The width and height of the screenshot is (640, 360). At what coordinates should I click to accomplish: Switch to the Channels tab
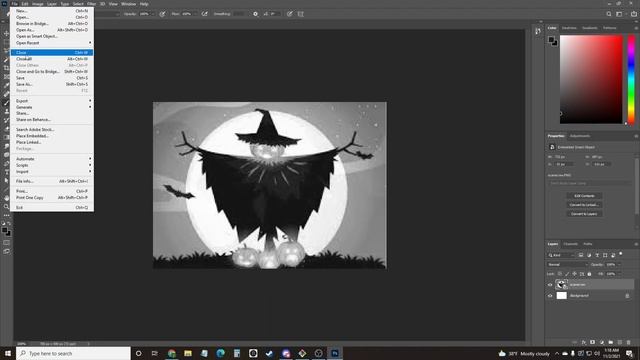pos(570,244)
